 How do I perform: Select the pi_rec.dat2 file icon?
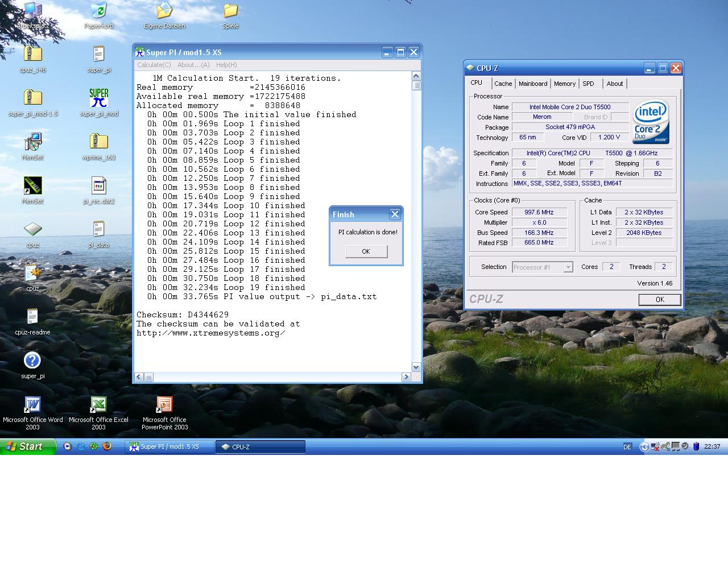pyautogui.click(x=98, y=186)
